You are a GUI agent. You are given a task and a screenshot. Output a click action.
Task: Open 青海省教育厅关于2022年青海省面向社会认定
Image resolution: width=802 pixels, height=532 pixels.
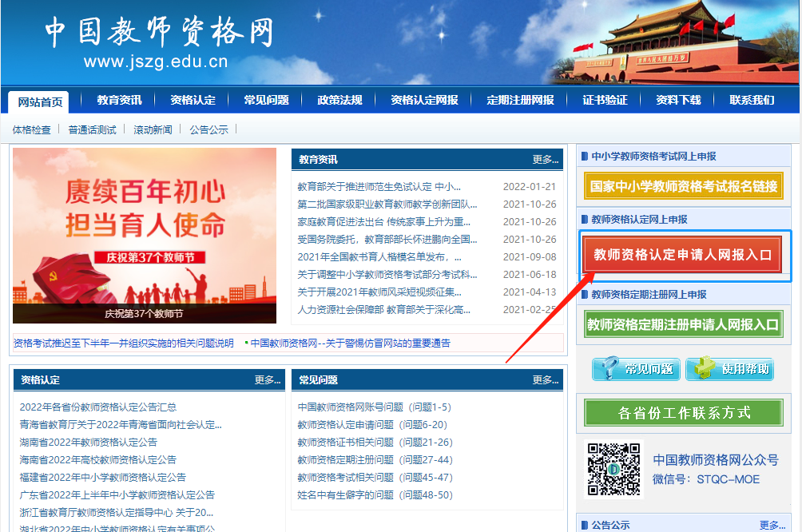[x=121, y=425]
